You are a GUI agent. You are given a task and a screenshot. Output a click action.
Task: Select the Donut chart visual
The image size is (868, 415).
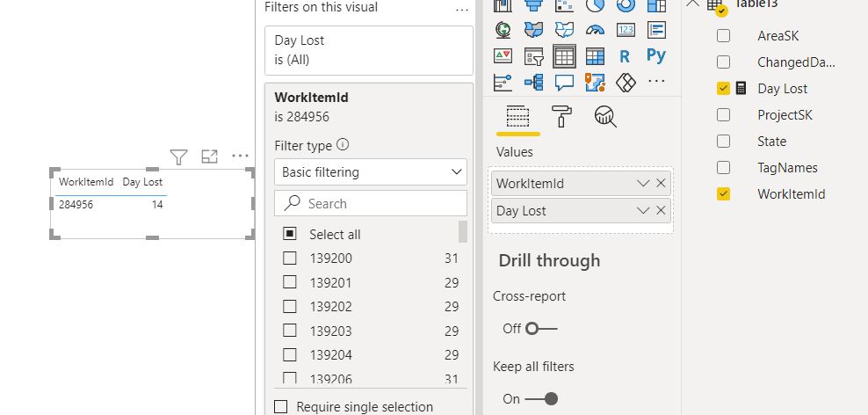(626, 5)
